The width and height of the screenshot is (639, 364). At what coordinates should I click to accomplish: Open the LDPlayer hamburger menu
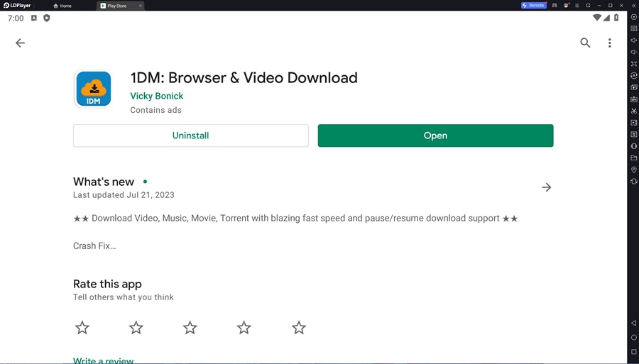[577, 5]
